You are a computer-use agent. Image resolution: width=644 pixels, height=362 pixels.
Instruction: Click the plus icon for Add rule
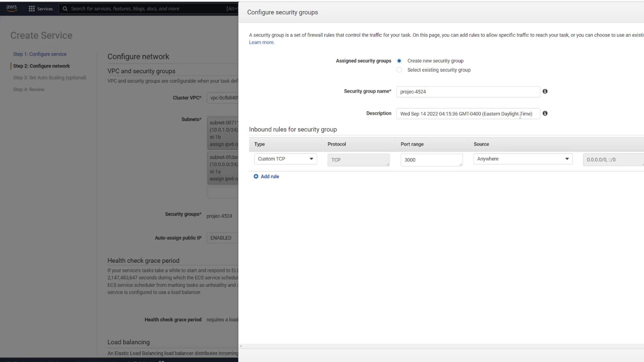[x=256, y=176]
